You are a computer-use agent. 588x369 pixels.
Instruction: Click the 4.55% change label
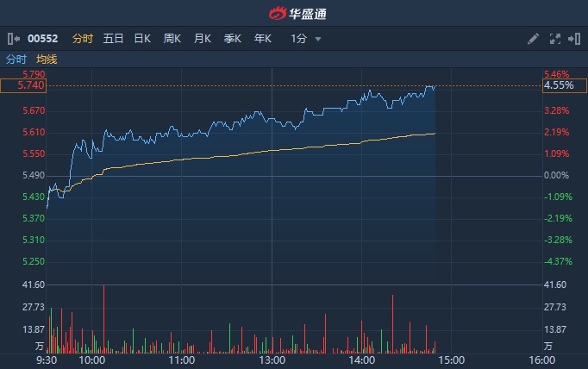tap(564, 85)
